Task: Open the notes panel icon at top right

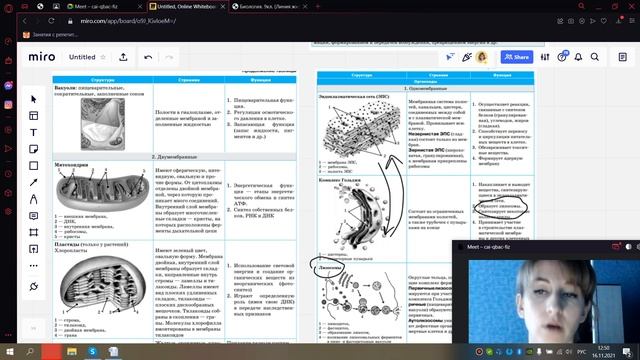Action: click(x=622, y=57)
